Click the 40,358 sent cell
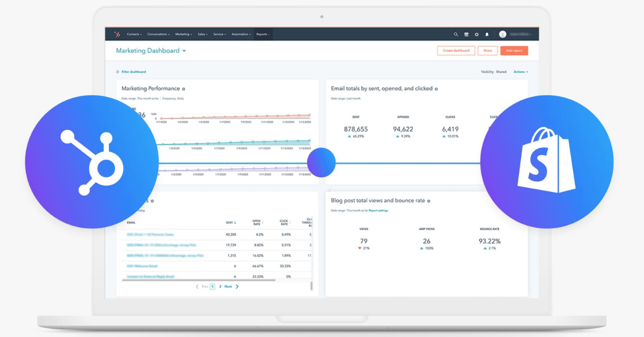This screenshot has width=644, height=337. click(x=231, y=235)
